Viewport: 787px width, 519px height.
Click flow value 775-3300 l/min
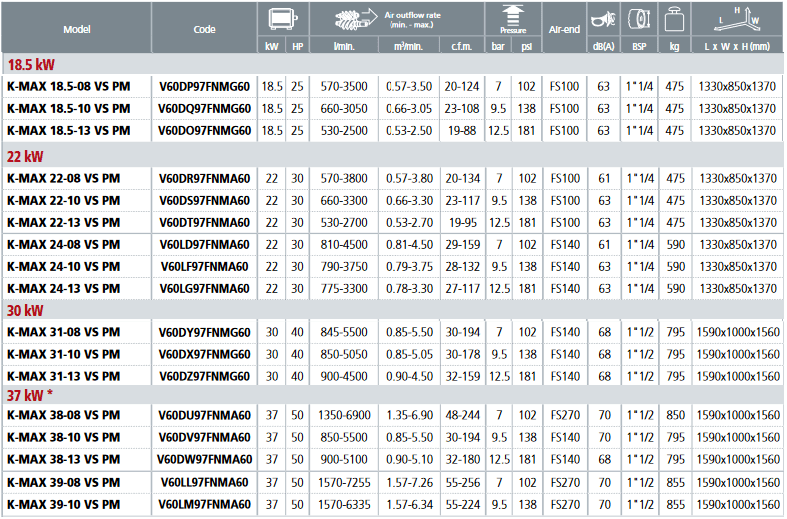344,289
